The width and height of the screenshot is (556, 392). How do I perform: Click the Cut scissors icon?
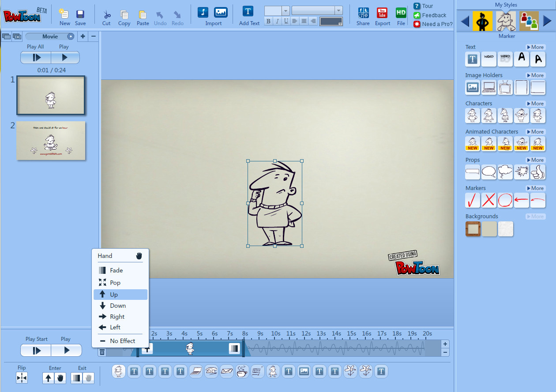coord(106,15)
